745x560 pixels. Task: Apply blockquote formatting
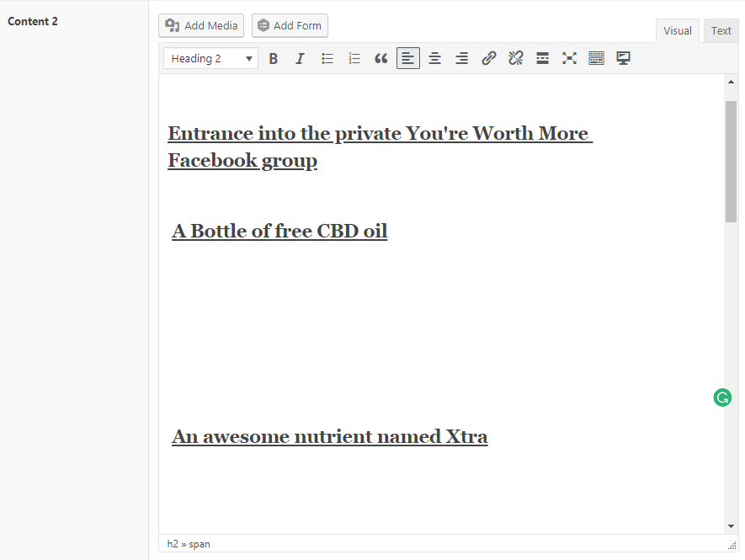point(381,58)
